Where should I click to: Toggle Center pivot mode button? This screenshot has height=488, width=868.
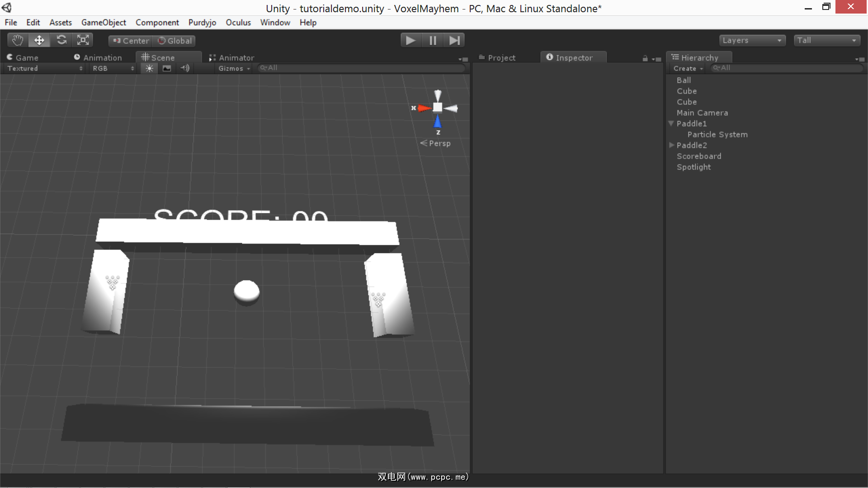pos(131,41)
